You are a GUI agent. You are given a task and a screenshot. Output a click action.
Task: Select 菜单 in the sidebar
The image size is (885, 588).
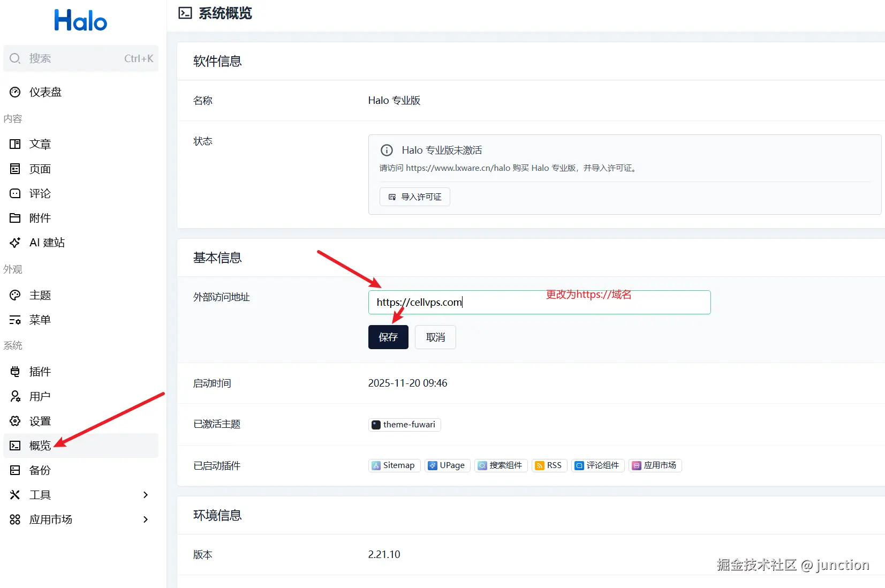81,320
